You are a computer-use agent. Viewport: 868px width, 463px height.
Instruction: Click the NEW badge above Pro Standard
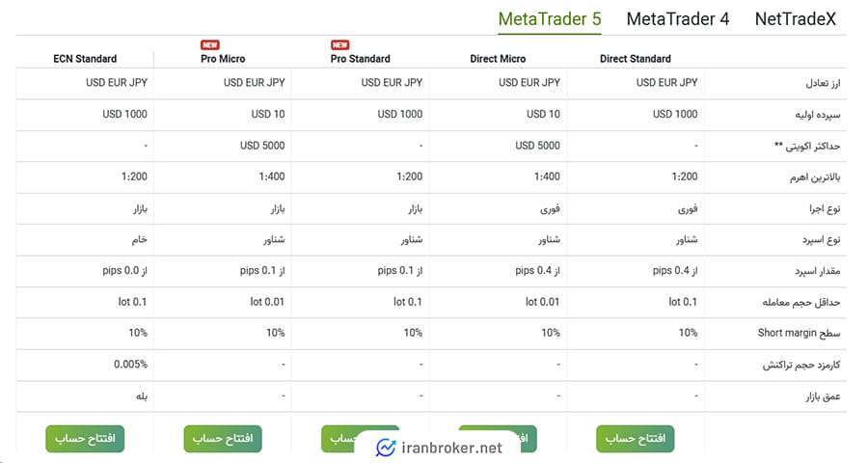tap(339, 44)
